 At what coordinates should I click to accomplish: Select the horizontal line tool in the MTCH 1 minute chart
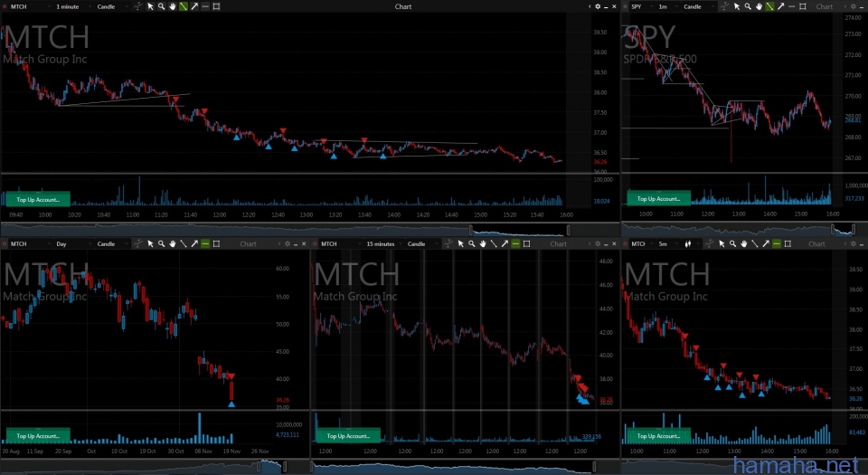click(x=205, y=6)
